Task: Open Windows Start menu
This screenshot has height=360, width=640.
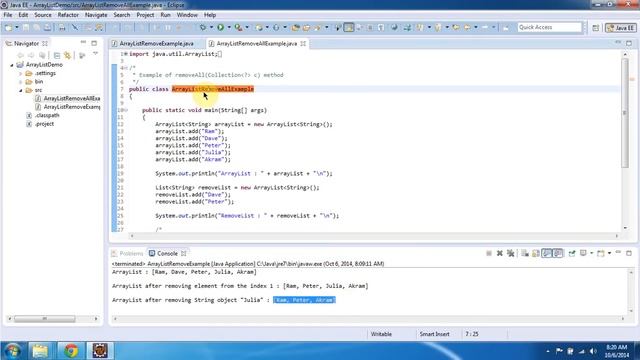Action: [x=13, y=351]
